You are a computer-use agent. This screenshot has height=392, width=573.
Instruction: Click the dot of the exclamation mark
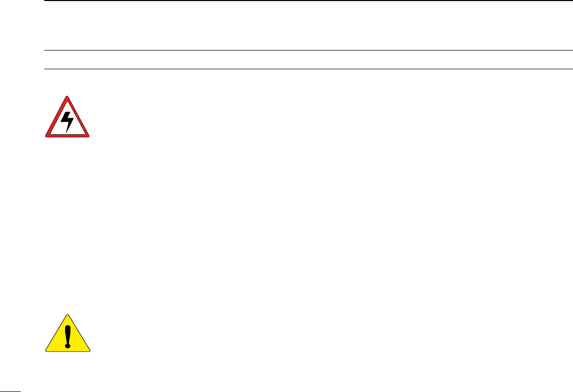click(68, 345)
